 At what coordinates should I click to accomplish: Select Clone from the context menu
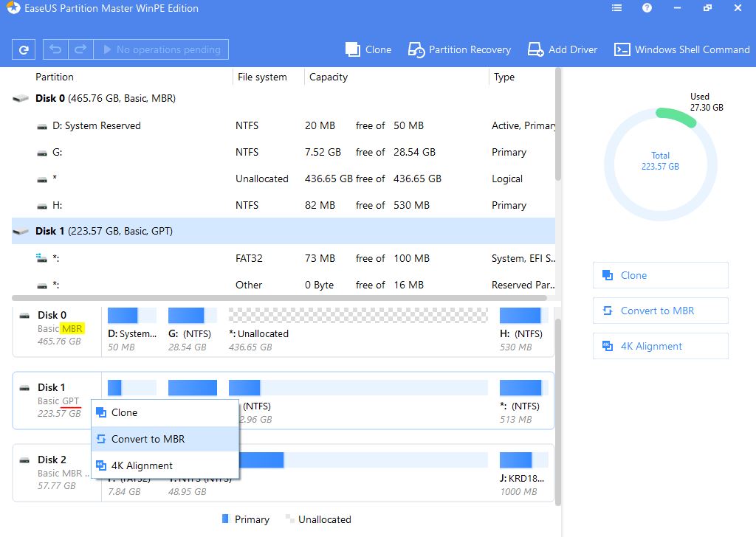[x=124, y=412]
